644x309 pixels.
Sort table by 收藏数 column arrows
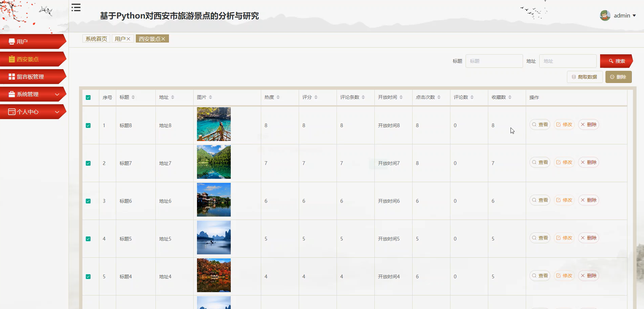510,97
